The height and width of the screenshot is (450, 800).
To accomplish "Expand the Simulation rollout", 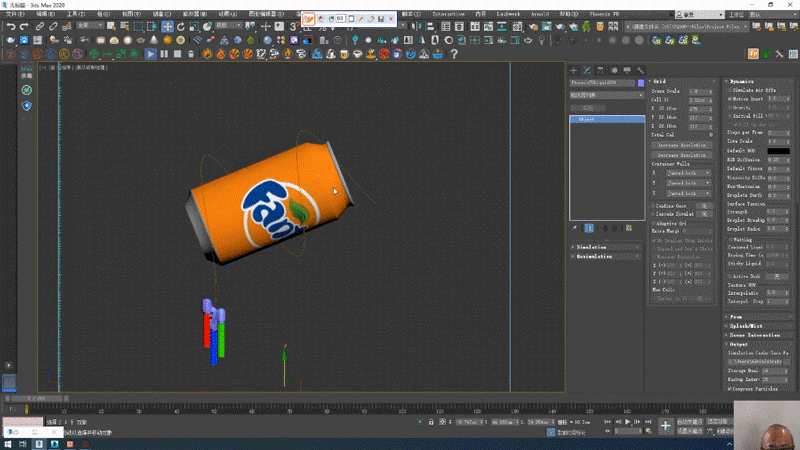I will click(x=607, y=247).
